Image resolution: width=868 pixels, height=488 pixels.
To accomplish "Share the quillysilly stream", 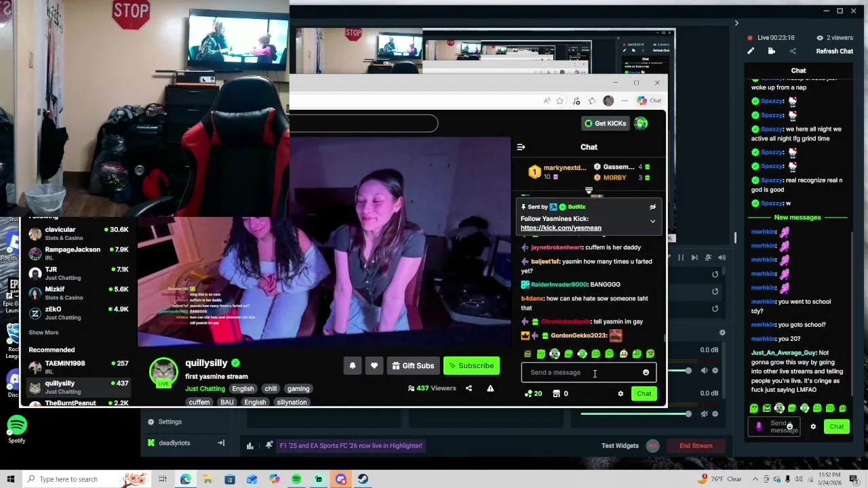I will click(469, 388).
